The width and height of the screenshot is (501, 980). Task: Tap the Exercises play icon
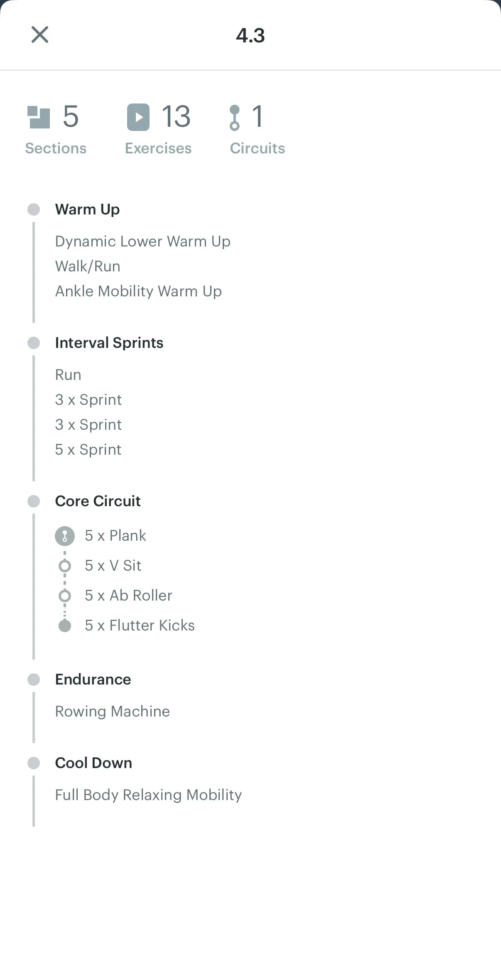pyautogui.click(x=138, y=117)
